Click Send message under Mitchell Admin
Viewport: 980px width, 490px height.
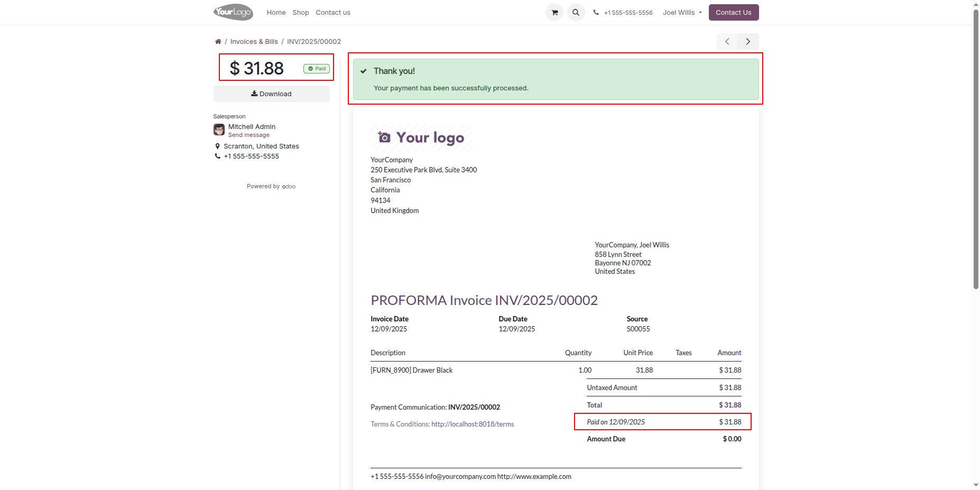[248, 135]
